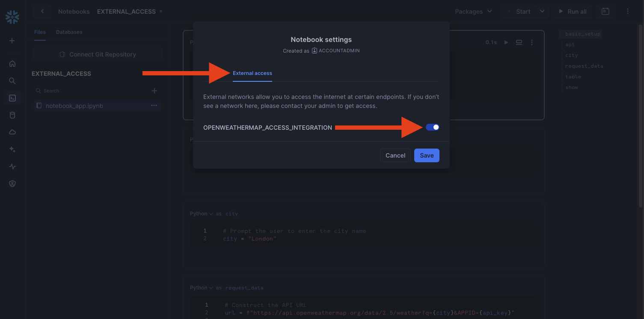This screenshot has height=319, width=644.
Task: Open the Data database sidebar icon
Action: tap(12, 115)
